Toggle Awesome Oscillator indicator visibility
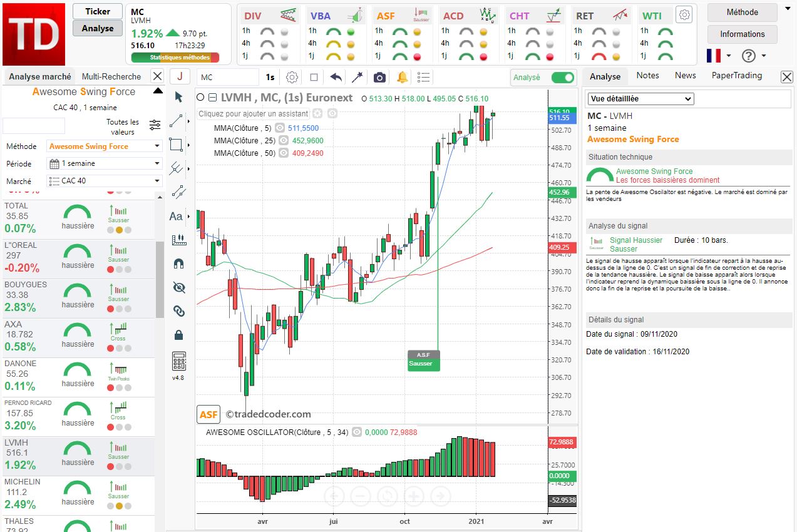Image resolution: width=797 pixels, height=532 pixels. click(x=357, y=432)
